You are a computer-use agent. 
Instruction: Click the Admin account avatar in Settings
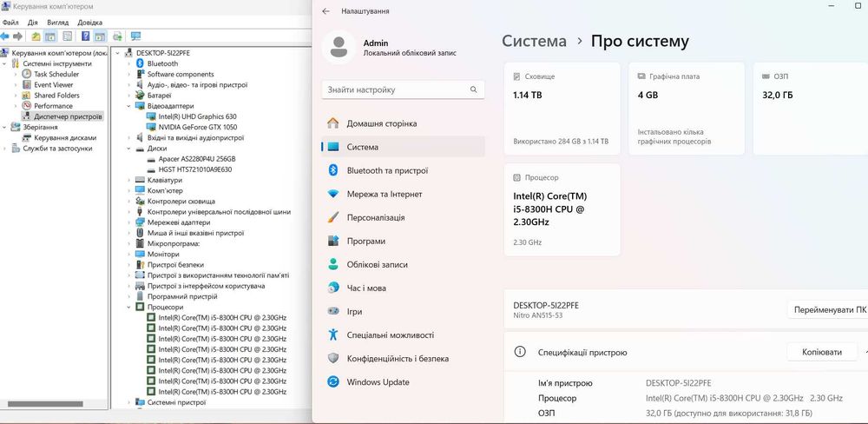coord(339,47)
